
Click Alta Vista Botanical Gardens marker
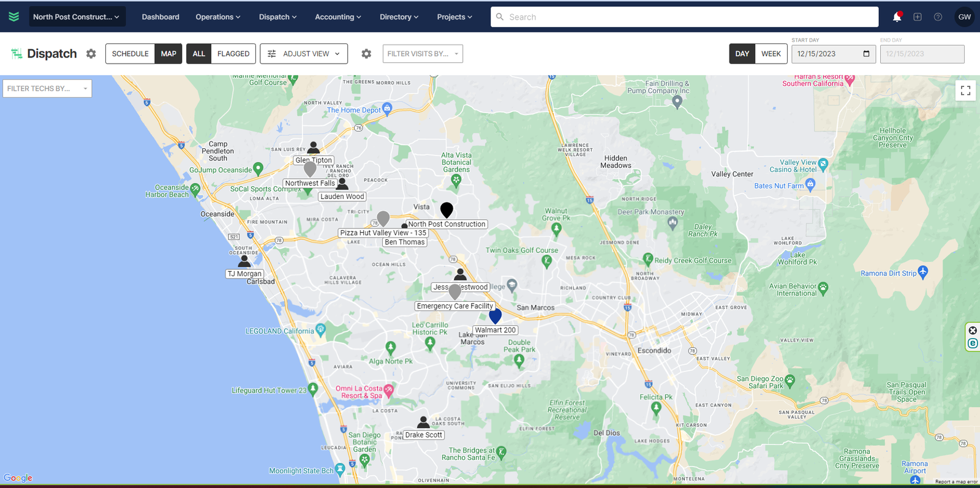[456, 180]
